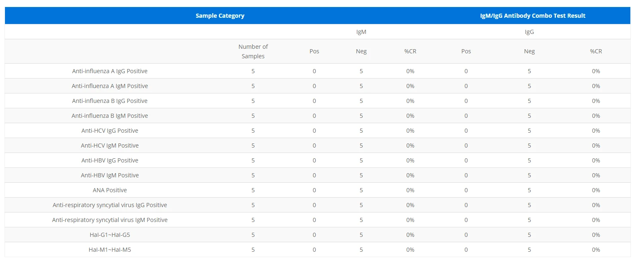Select the Anti-HBV IgM Positive label

click(110, 175)
